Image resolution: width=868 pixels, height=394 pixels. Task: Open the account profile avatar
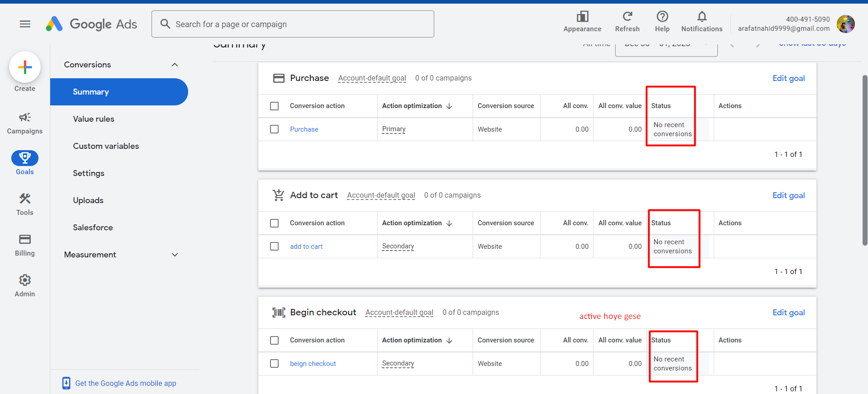[x=845, y=24]
